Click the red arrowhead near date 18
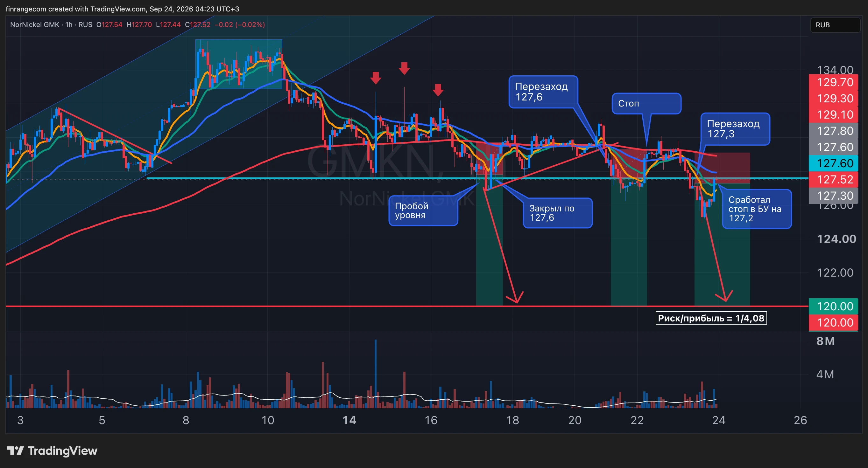Screen dimensions: 868x468 [516, 298]
